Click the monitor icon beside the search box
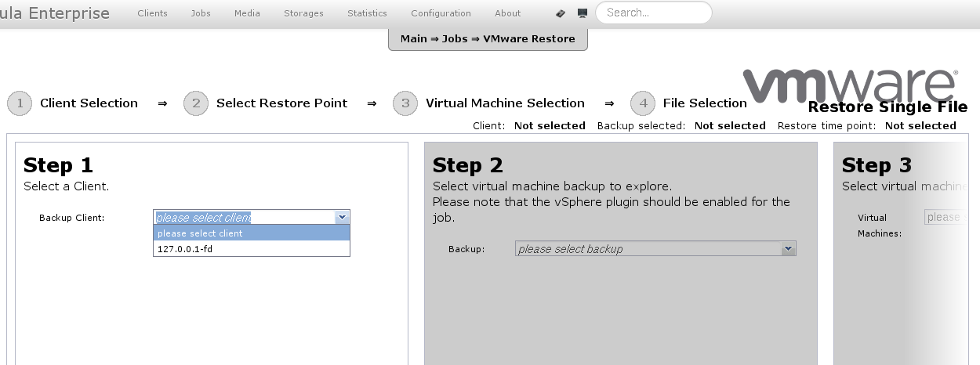 coord(583,13)
